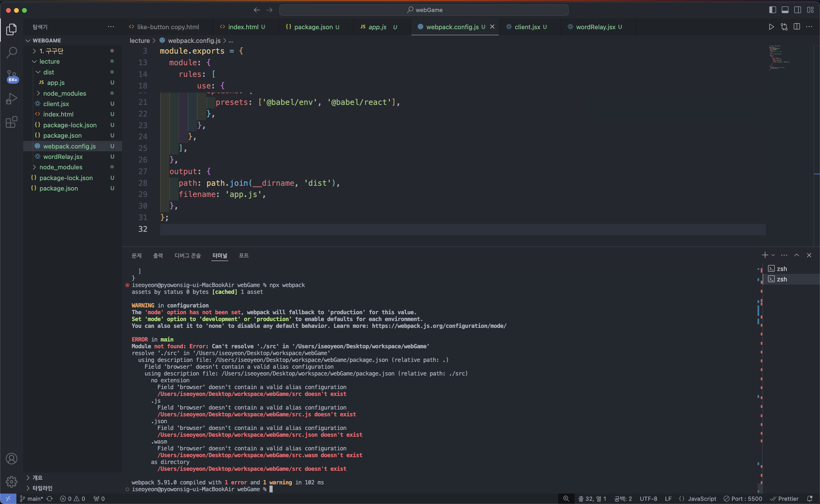Open the Run and Debug view
820x504 pixels.
[x=12, y=98]
